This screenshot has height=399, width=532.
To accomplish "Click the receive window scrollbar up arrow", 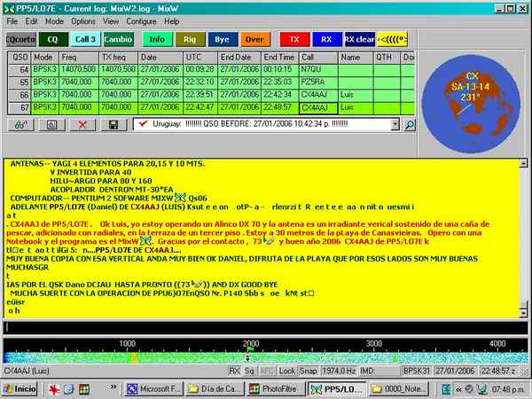I will click(523, 164).
